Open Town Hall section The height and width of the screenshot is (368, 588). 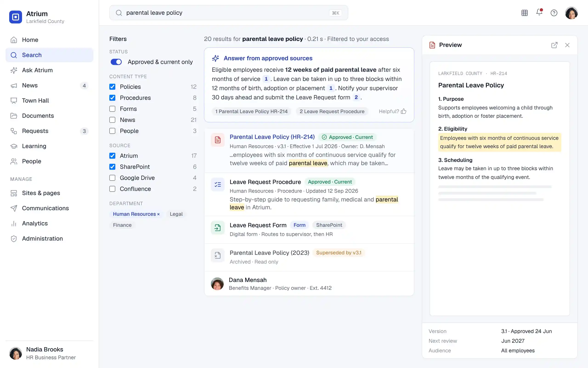pyautogui.click(x=49, y=101)
